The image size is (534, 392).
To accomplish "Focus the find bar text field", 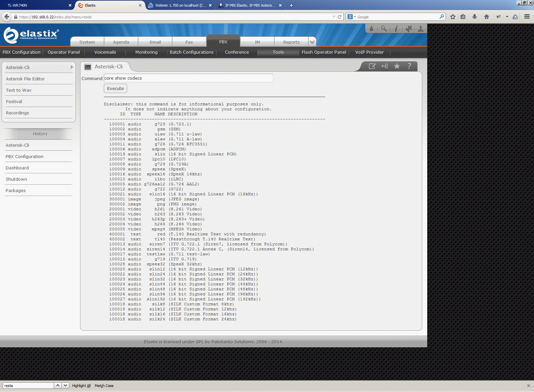I will (28, 386).
